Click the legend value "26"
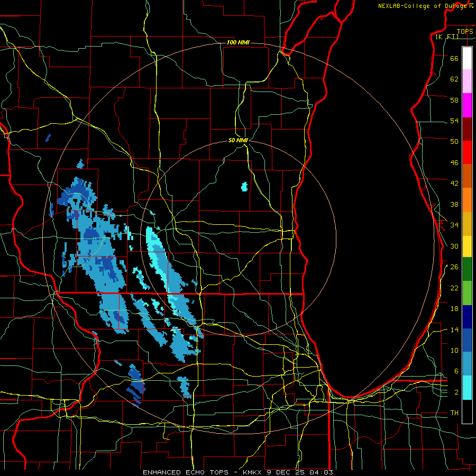This screenshot has width=476, height=476. pos(454,267)
